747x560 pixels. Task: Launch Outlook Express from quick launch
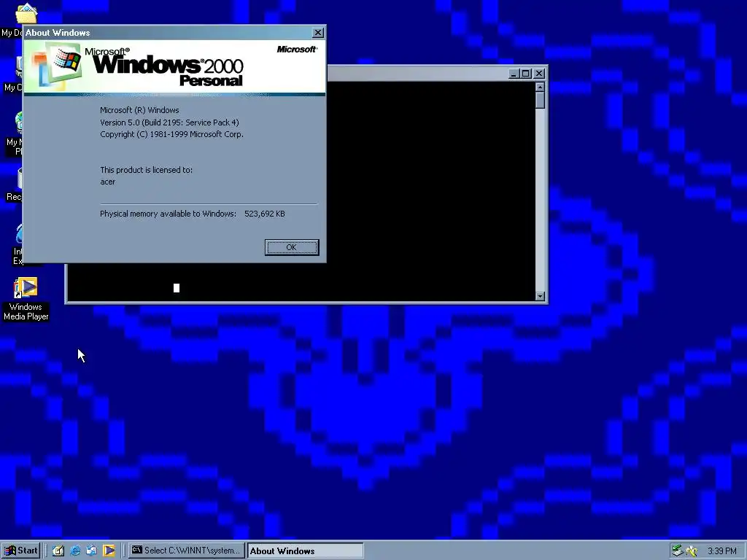pyautogui.click(x=91, y=551)
